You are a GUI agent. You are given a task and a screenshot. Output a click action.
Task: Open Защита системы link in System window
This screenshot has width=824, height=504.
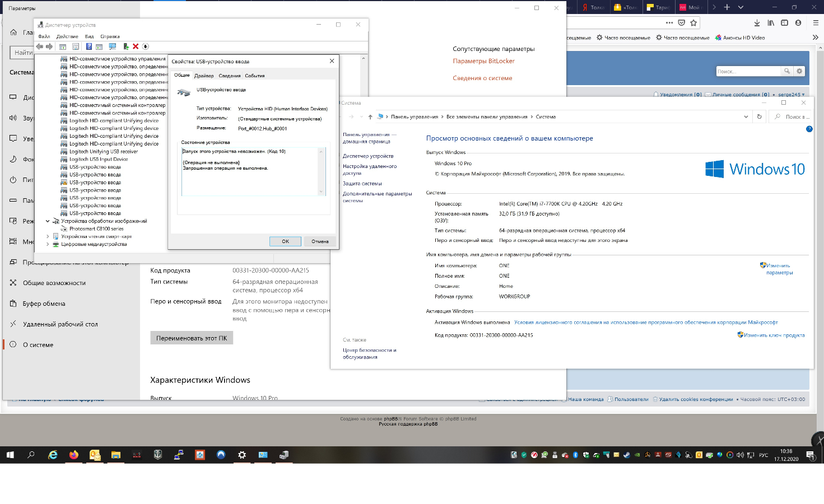(362, 184)
